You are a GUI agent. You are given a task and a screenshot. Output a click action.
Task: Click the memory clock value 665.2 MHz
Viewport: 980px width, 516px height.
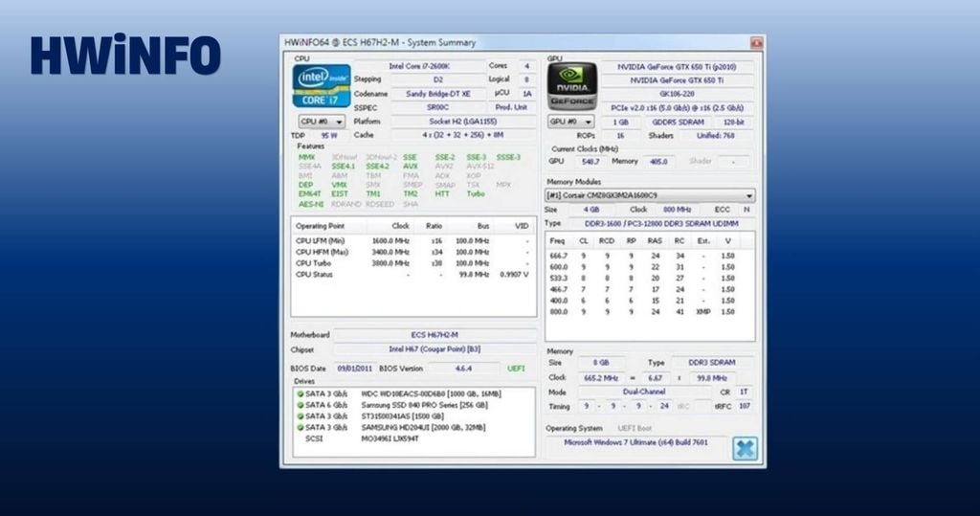(601, 378)
